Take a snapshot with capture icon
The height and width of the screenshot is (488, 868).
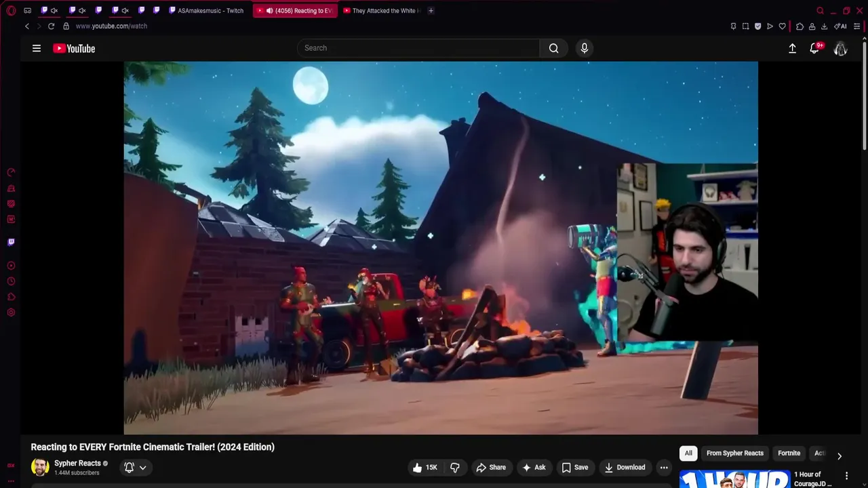point(745,26)
